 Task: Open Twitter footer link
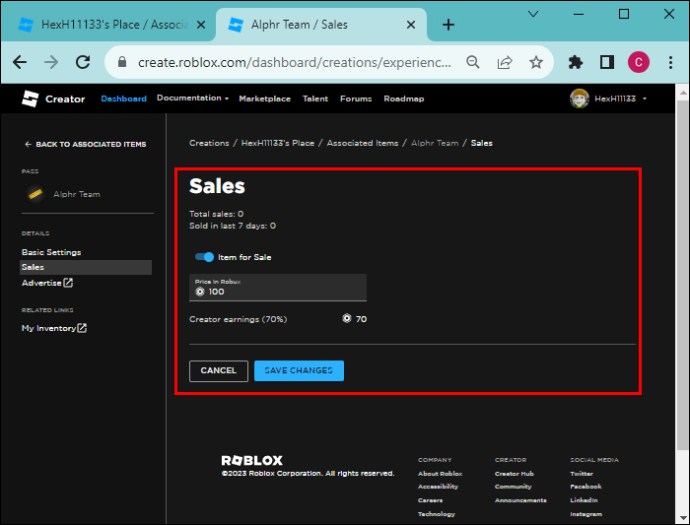(x=581, y=474)
